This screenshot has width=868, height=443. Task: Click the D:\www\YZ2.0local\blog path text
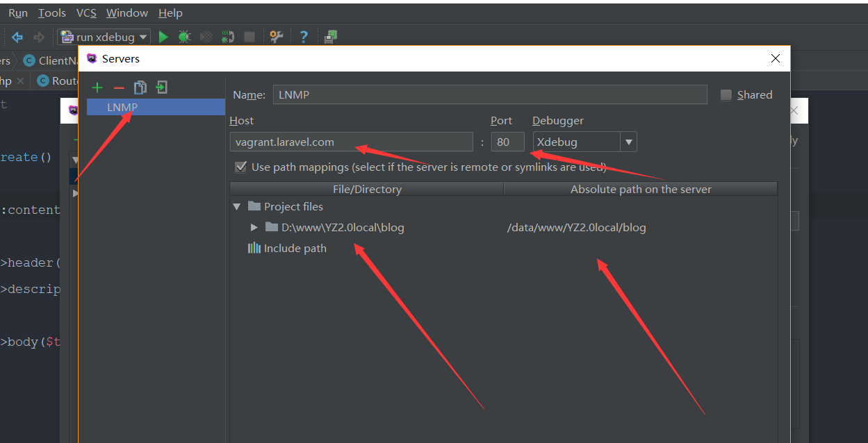click(x=343, y=227)
